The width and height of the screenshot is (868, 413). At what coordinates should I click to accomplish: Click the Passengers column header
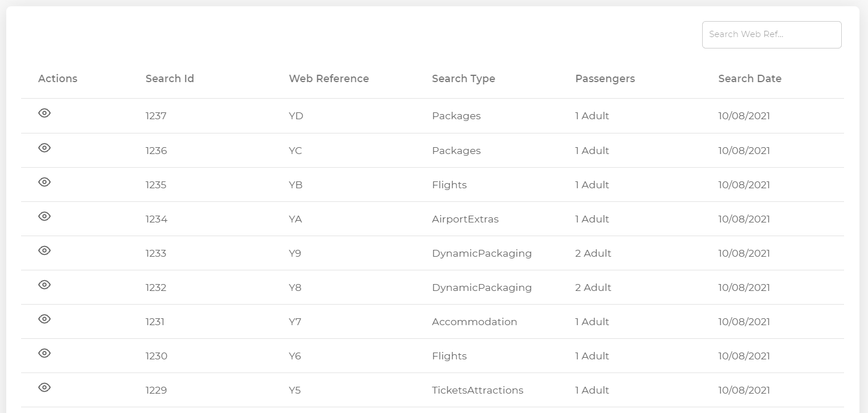click(x=605, y=79)
